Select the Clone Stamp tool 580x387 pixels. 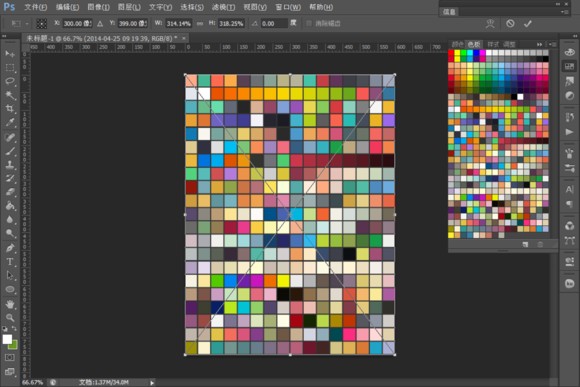(x=10, y=165)
